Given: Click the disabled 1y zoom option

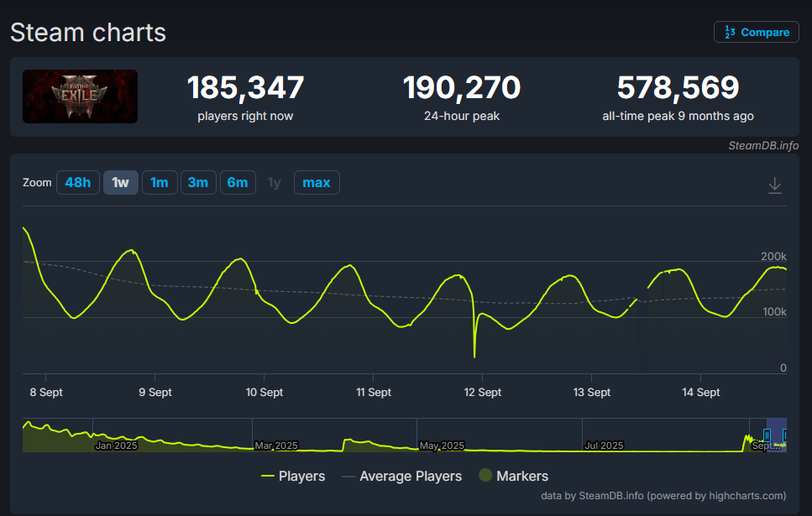Looking at the screenshot, I should [274, 183].
